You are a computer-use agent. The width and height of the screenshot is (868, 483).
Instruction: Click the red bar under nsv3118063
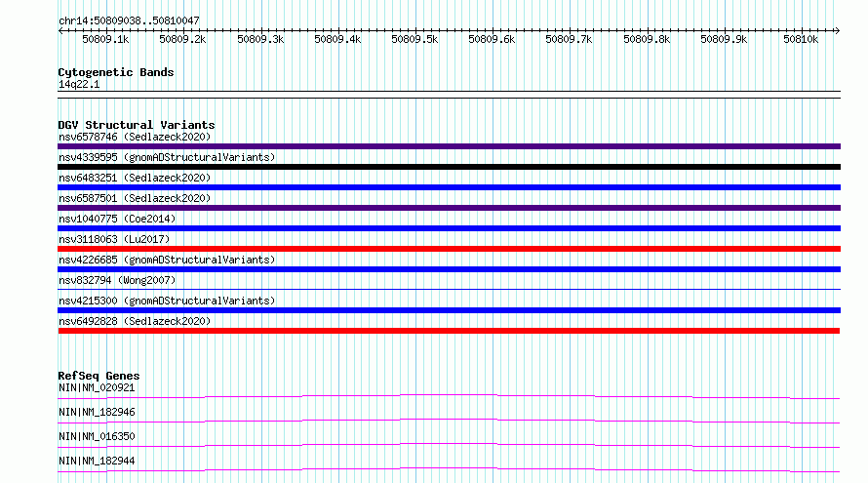[449, 249]
